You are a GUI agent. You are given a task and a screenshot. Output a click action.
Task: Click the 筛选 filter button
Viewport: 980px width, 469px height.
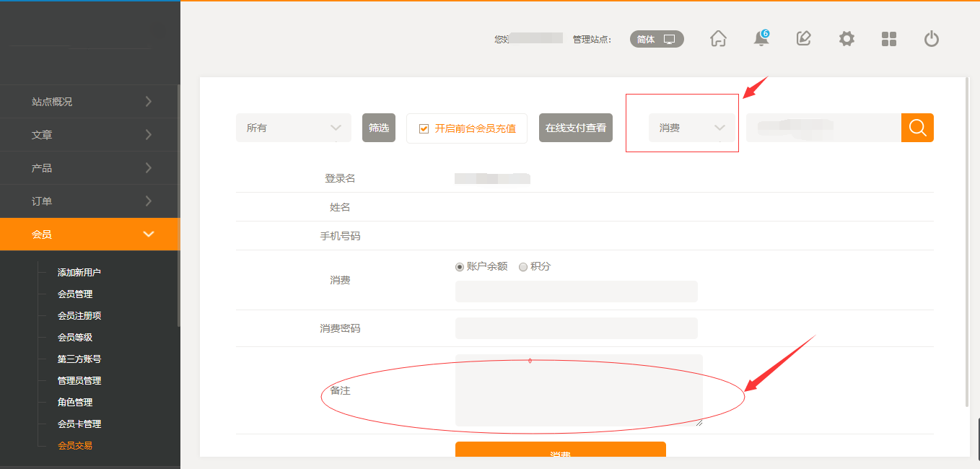(379, 128)
